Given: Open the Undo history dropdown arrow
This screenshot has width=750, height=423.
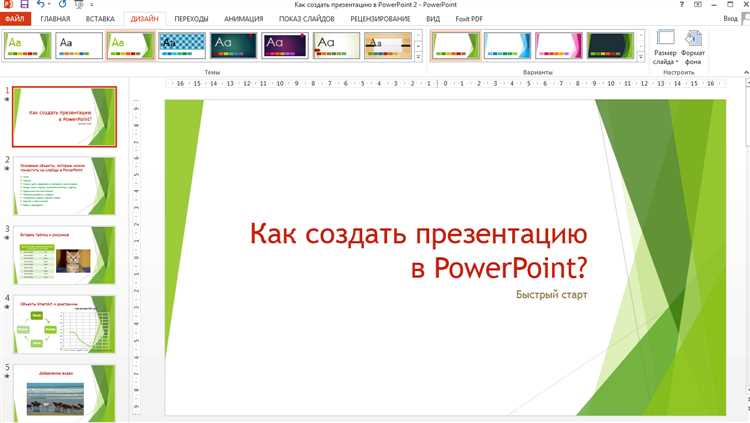Looking at the screenshot, I should coord(49,4).
